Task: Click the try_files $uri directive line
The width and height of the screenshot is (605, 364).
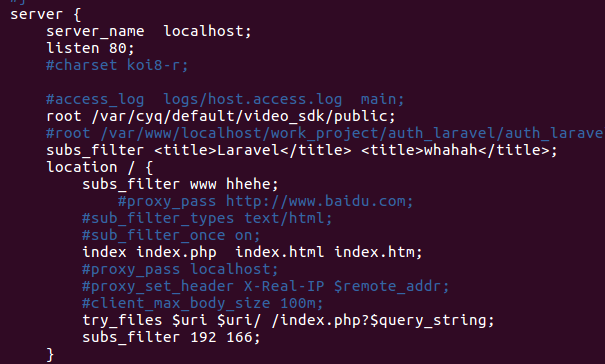Action: pos(288,320)
